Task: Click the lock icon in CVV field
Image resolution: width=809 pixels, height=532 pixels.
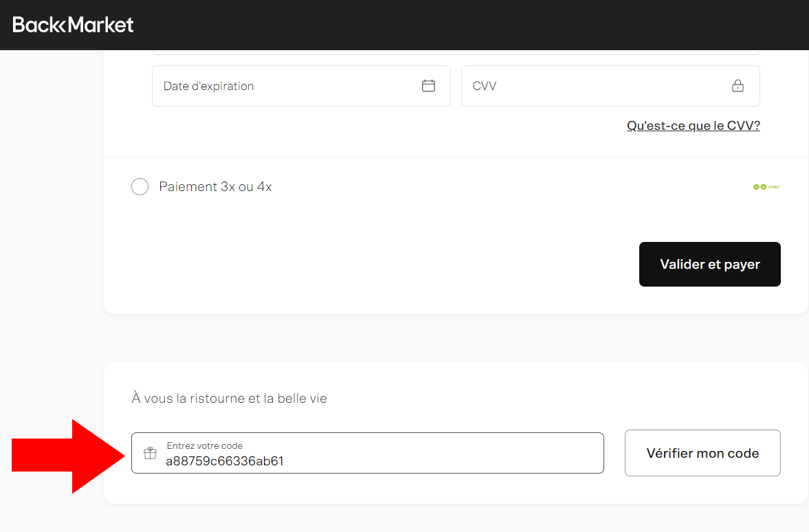Action: click(x=738, y=86)
